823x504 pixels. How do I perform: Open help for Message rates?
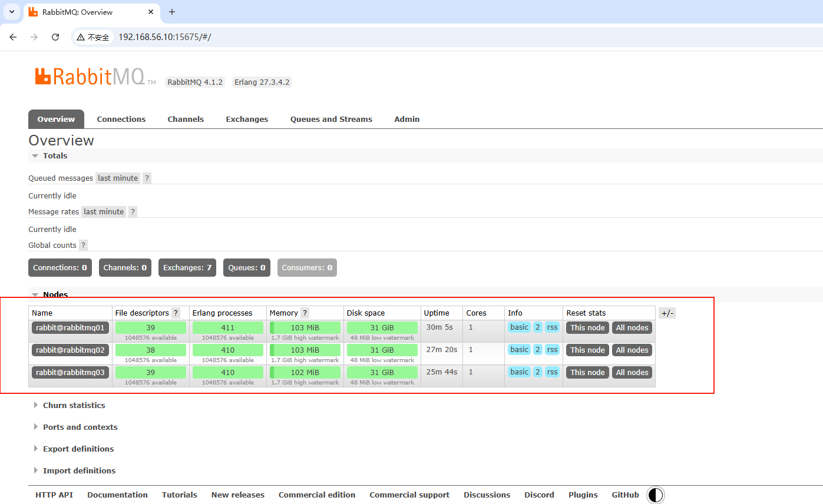[x=133, y=212]
